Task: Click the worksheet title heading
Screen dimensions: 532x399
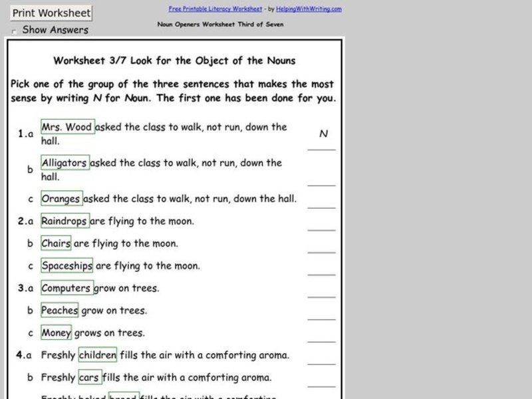Action: (176, 61)
